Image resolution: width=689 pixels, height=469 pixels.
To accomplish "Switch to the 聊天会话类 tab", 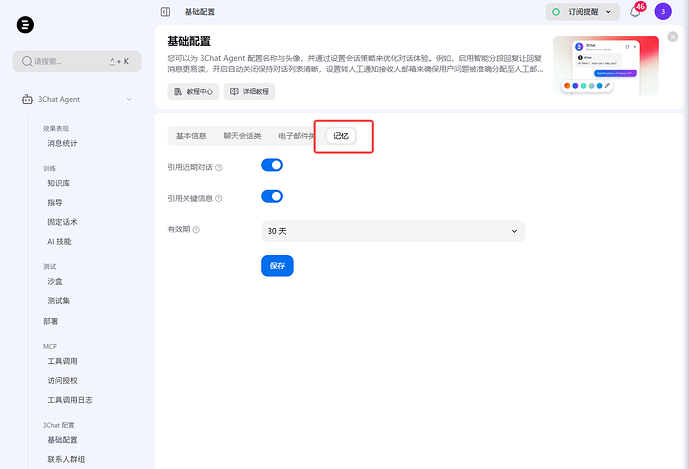I will coord(242,136).
